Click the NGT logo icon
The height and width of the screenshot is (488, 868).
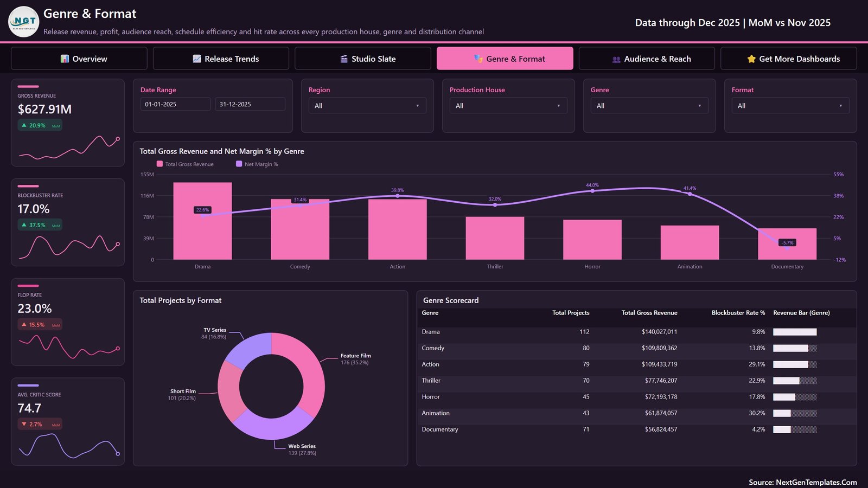click(24, 22)
